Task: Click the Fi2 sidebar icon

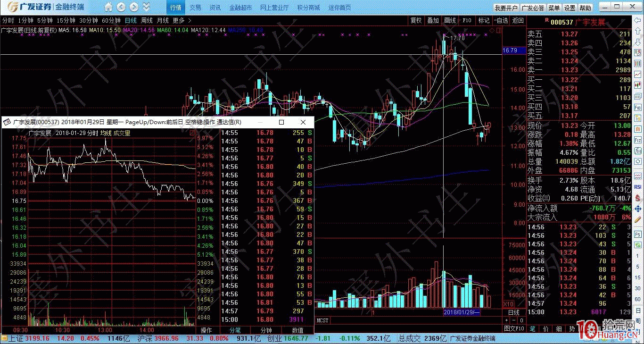Action: pos(638,140)
